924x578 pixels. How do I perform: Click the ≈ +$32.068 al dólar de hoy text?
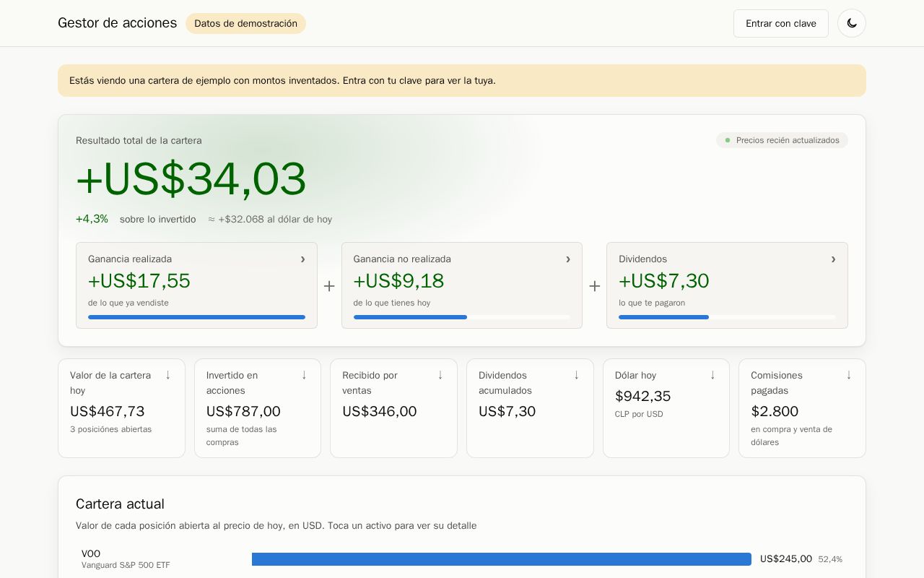[x=270, y=220]
